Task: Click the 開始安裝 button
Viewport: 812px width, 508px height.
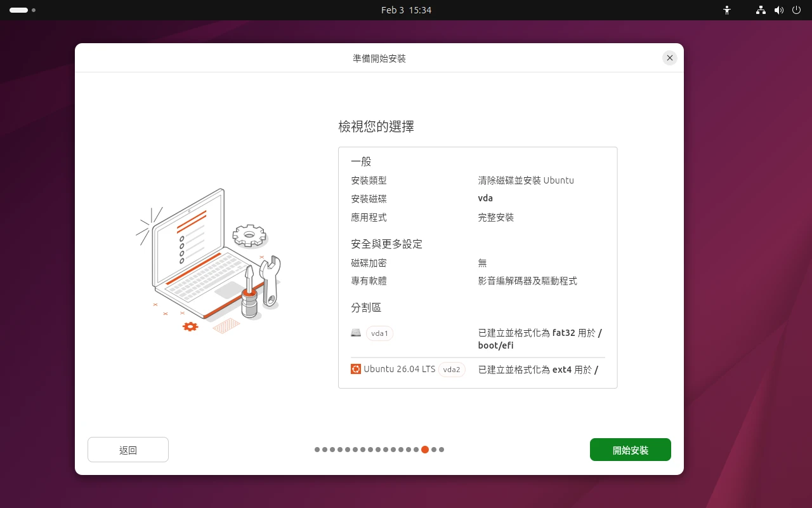Action: coord(630,450)
